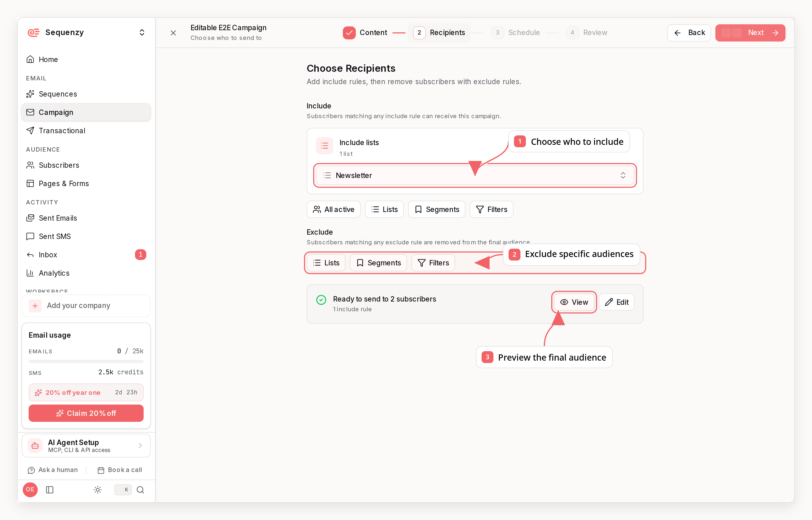The image size is (812, 520).
Task: Toggle the sidebar collapse icon
Action: pos(50,490)
